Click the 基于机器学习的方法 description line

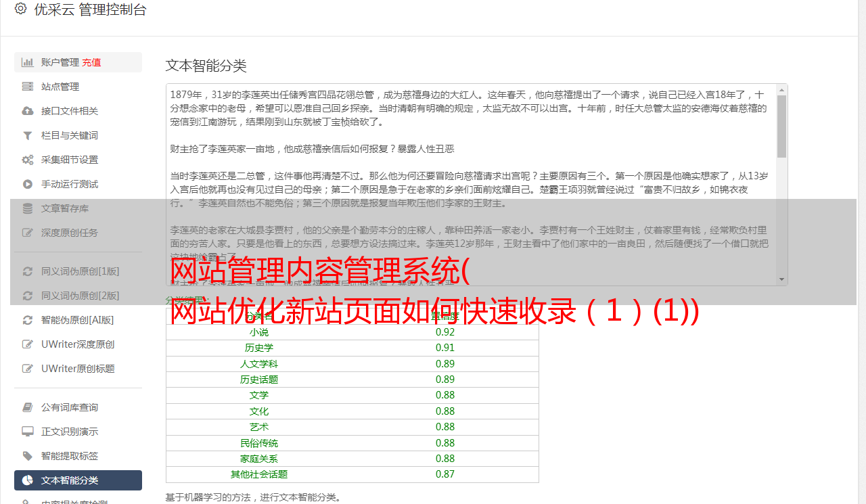point(253,497)
